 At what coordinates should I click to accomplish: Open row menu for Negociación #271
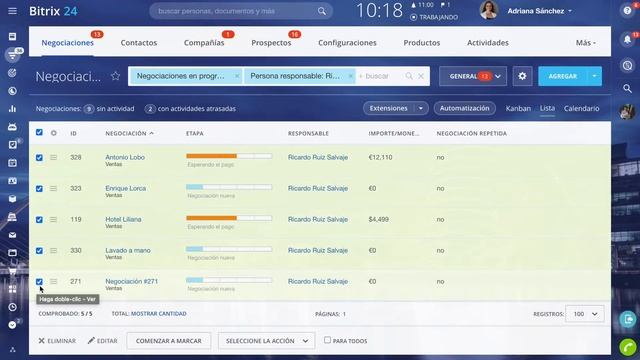click(x=53, y=281)
